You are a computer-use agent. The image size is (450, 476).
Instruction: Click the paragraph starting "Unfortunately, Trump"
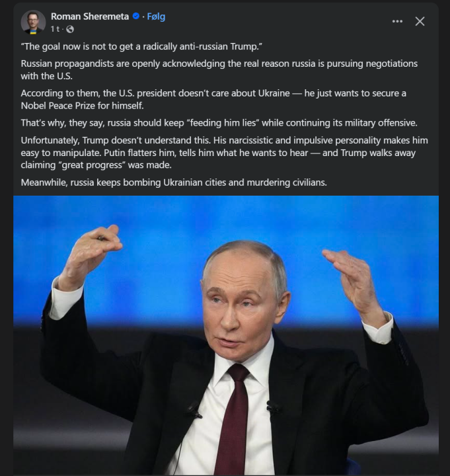tap(223, 153)
